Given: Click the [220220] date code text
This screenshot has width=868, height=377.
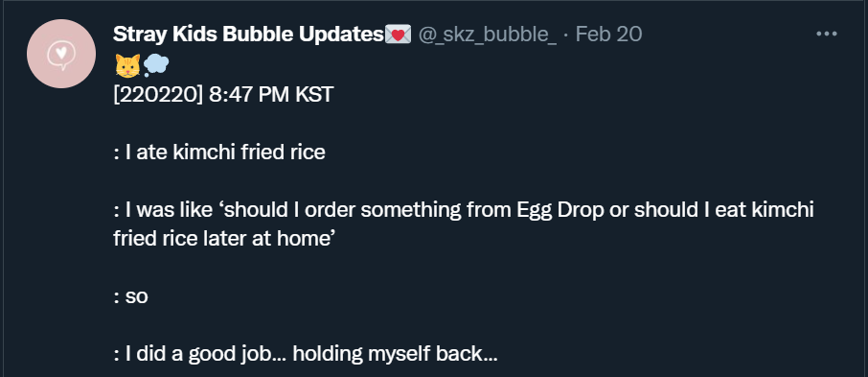Looking at the screenshot, I should [158, 95].
